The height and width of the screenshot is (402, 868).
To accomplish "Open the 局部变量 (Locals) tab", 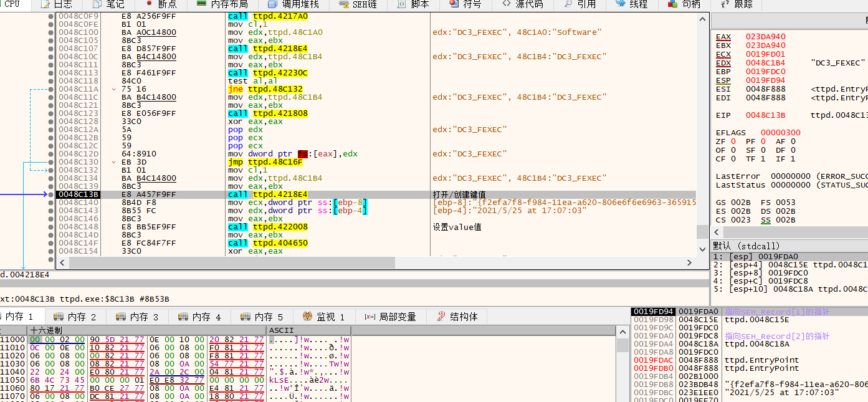I will pos(391,317).
